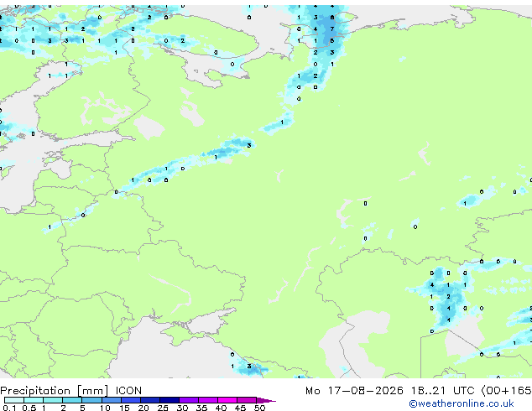Select the bright magenta 40–45 swatch

point(227,400)
